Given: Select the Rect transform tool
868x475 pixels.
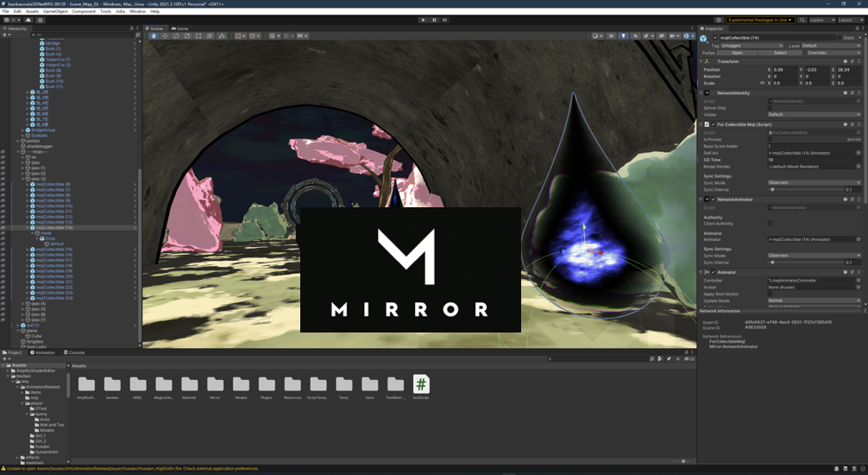Looking at the screenshot, I should pos(198,36).
